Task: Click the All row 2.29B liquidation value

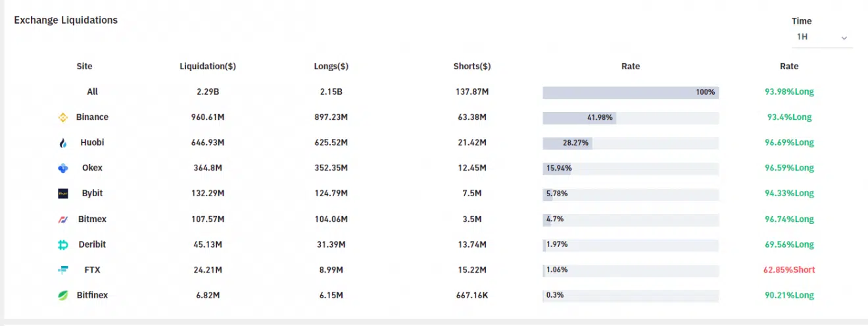Action: point(208,92)
